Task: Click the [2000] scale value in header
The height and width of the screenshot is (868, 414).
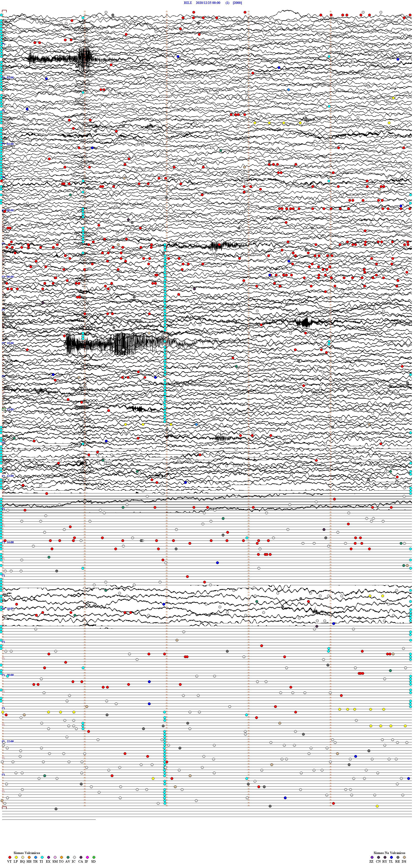Action: point(237,3)
